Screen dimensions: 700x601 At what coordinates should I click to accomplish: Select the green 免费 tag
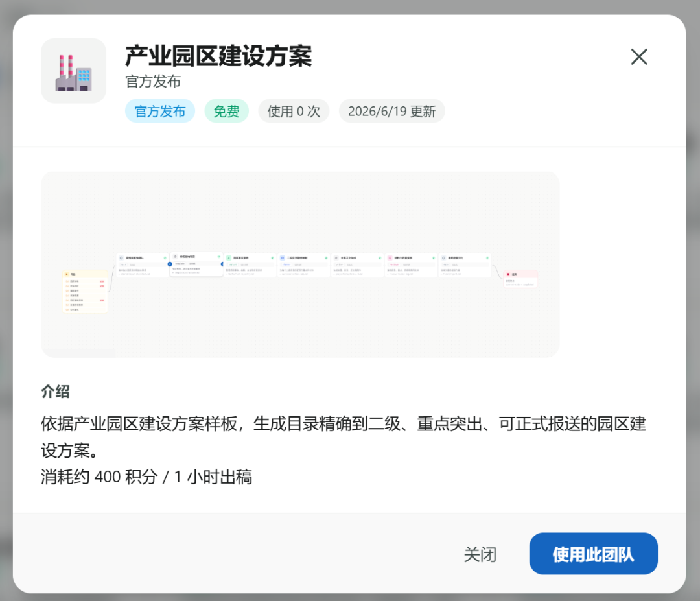(x=226, y=111)
